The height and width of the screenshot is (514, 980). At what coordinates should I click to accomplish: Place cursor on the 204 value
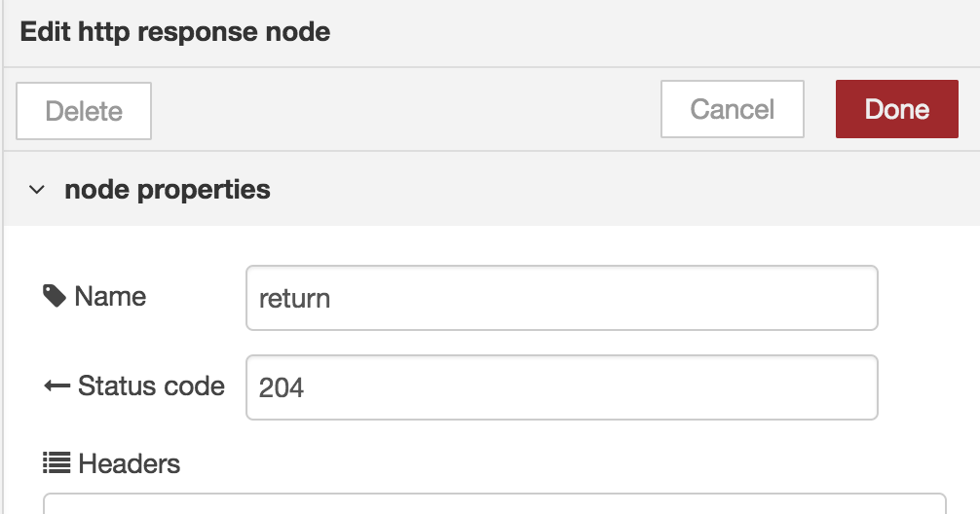pos(282,387)
